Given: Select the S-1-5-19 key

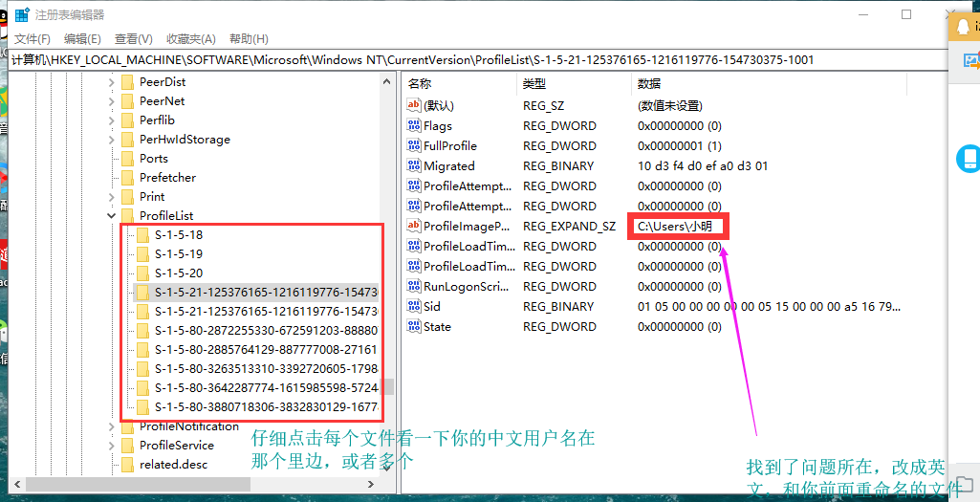Looking at the screenshot, I should tap(179, 254).
